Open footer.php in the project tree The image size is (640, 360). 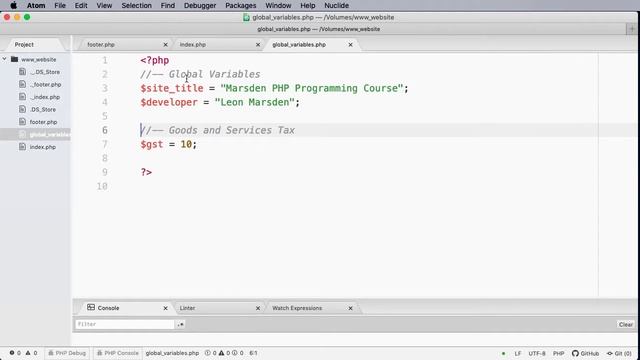[x=43, y=122]
